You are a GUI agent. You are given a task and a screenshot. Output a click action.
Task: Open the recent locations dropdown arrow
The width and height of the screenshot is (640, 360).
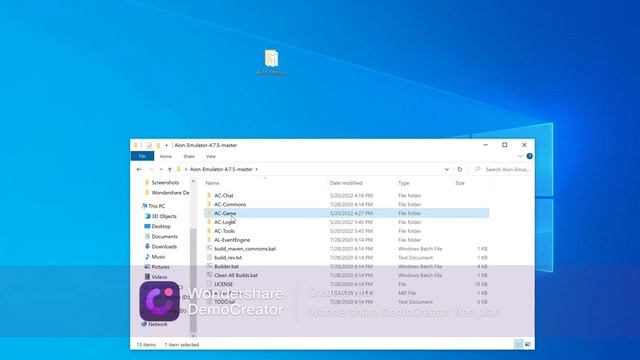pos(161,169)
